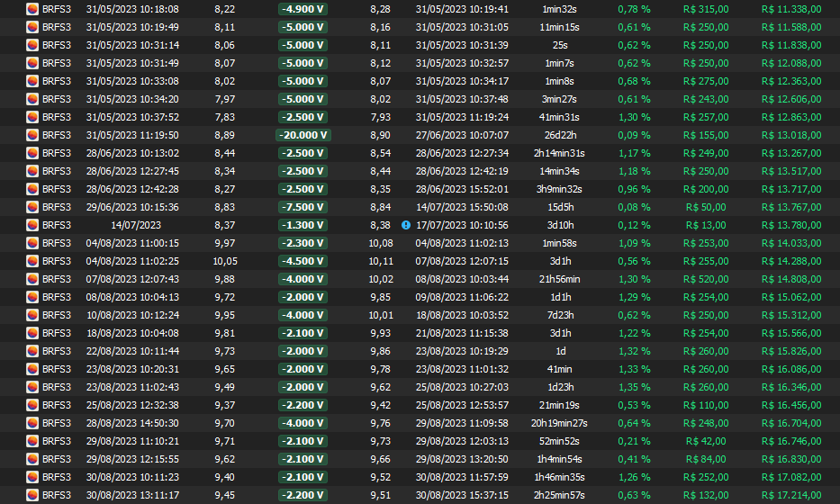This screenshot has width=840, height=504.
Task: Select the BRFS3 icon for entry 07/08/2023 12:07:43
Action: pos(32,279)
